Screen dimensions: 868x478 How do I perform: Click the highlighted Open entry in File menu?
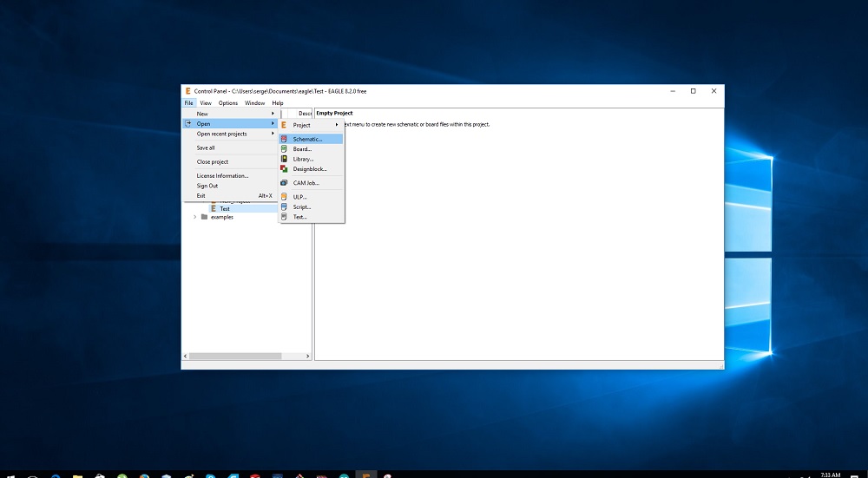click(x=230, y=123)
